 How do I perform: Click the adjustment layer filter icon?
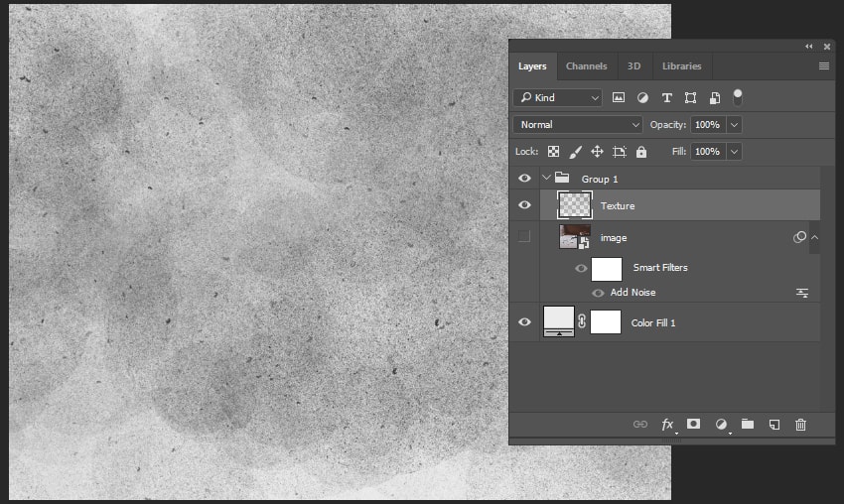click(642, 98)
